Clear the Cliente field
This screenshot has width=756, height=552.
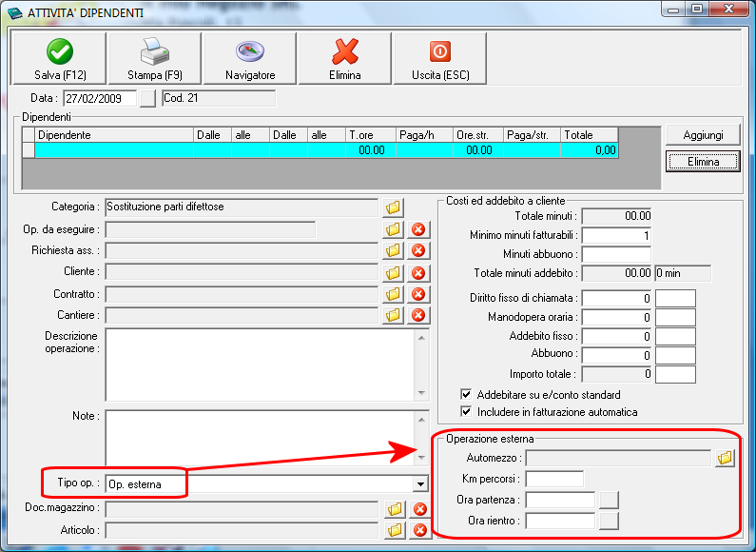[x=418, y=272]
